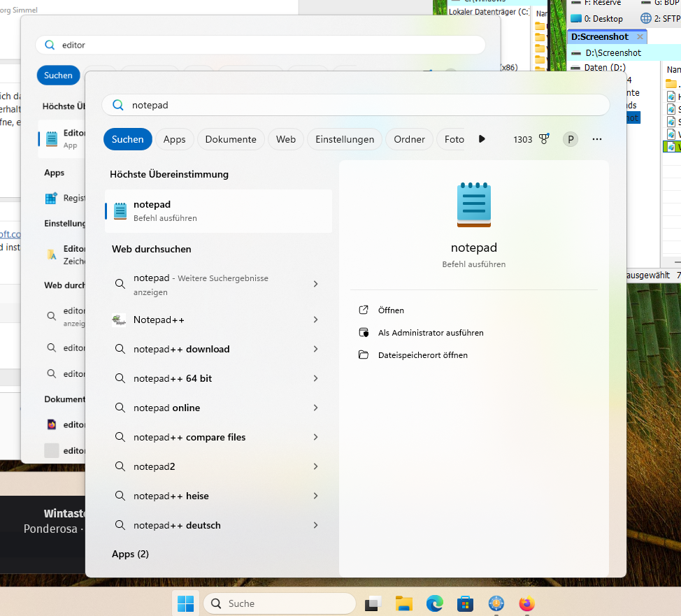Screen dimensions: 681x616
Task: Click the administrator shield icon
Action: pyautogui.click(x=364, y=332)
